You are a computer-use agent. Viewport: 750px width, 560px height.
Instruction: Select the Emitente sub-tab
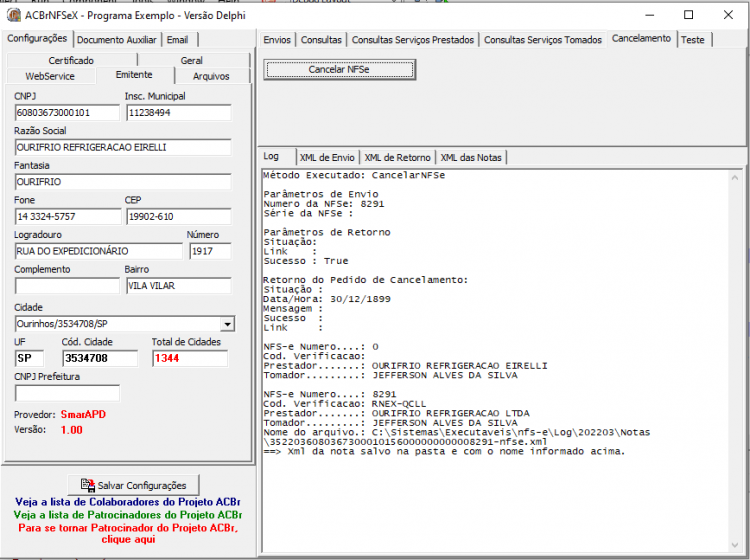134,75
